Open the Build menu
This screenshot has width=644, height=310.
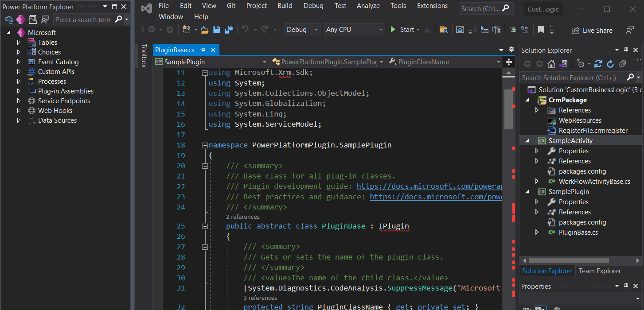(285, 6)
